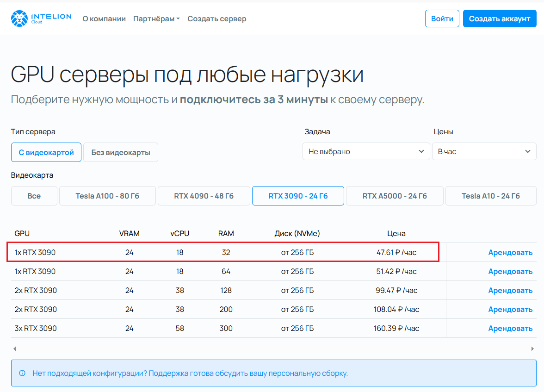Click the support notice about personal configuration

[x=274, y=373]
